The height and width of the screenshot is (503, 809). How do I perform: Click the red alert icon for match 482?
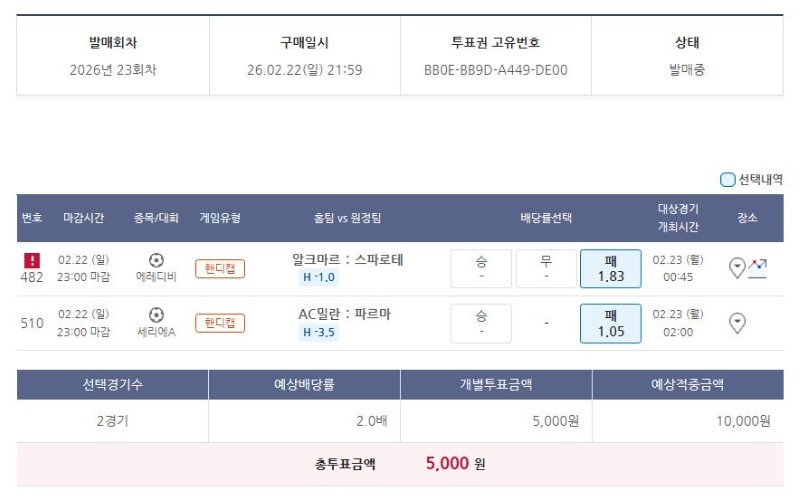[31, 260]
